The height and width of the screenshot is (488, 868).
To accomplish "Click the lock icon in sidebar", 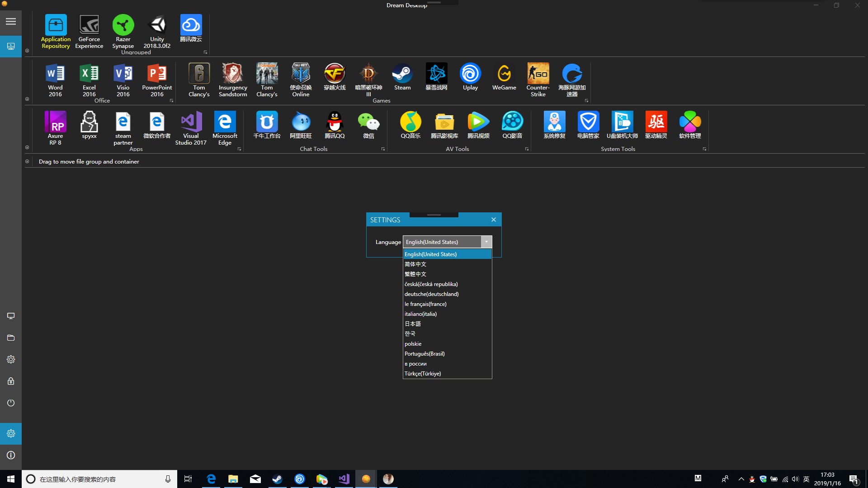I will 11,381.
